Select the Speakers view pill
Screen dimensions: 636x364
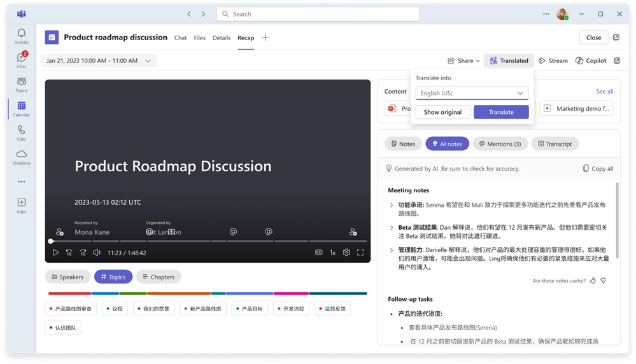[x=67, y=277]
